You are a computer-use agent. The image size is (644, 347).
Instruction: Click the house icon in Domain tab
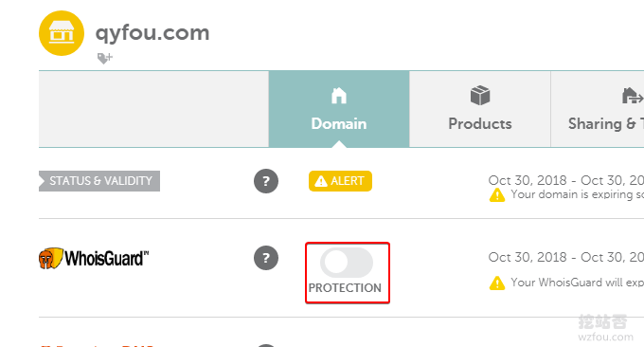[339, 96]
